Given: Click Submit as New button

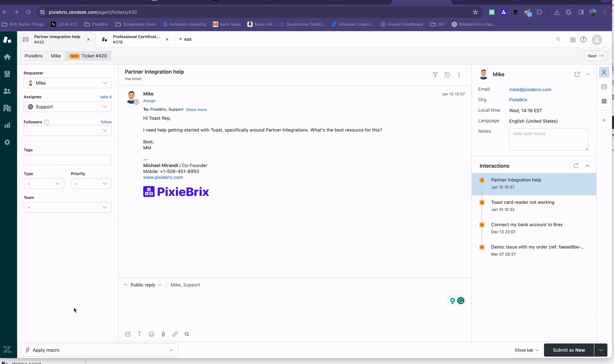Looking at the screenshot, I should (569, 350).
